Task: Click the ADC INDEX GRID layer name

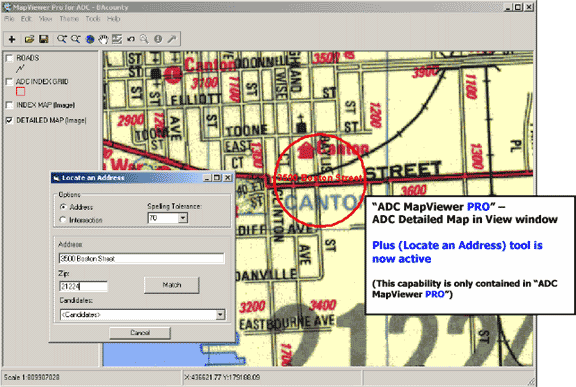Action: click(x=42, y=82)
